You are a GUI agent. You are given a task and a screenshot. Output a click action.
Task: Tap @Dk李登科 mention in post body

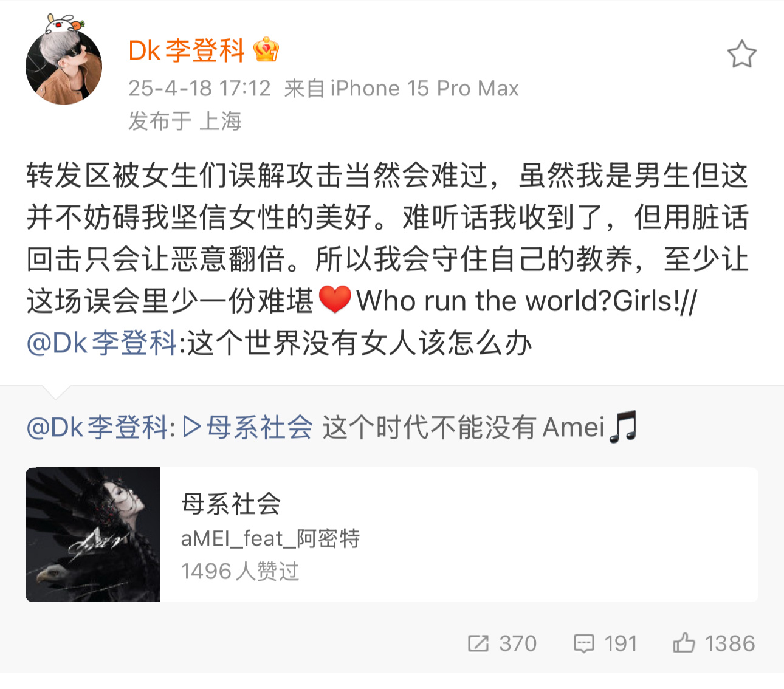pos(102,343)
